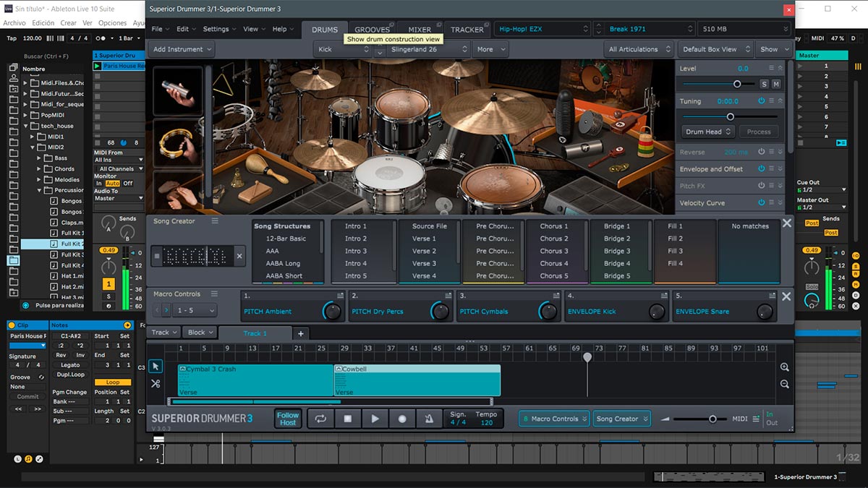The width and height of the screenshot is (868, 488).
Task: Zoom out on the Superior Drummer track timeline
Action: 785,384
